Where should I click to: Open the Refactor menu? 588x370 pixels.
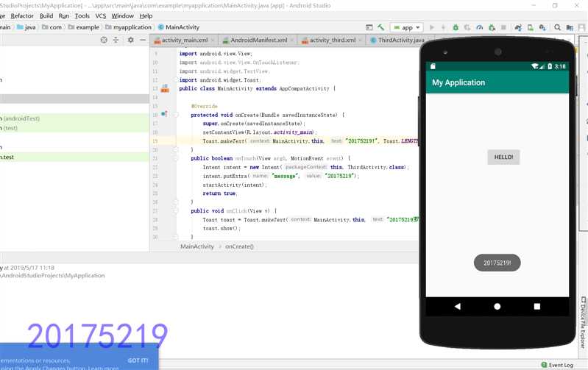tap(22, 15)
